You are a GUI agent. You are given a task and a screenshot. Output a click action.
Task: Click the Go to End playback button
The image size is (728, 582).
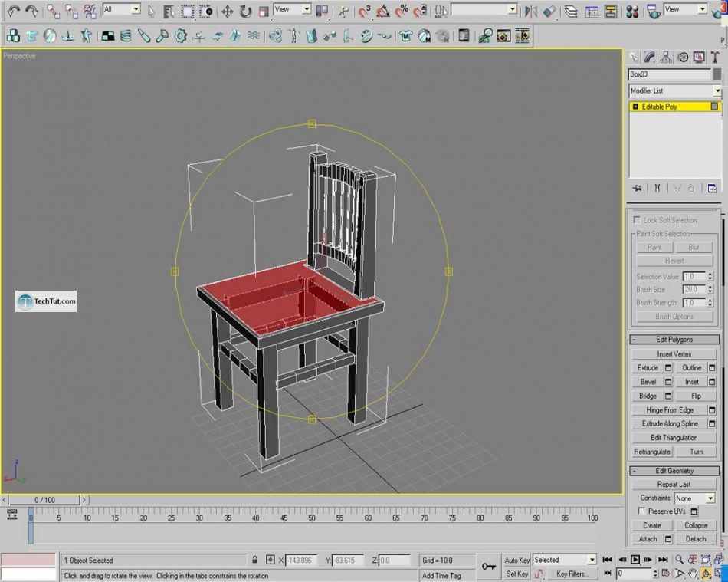[x=663, y=560]
